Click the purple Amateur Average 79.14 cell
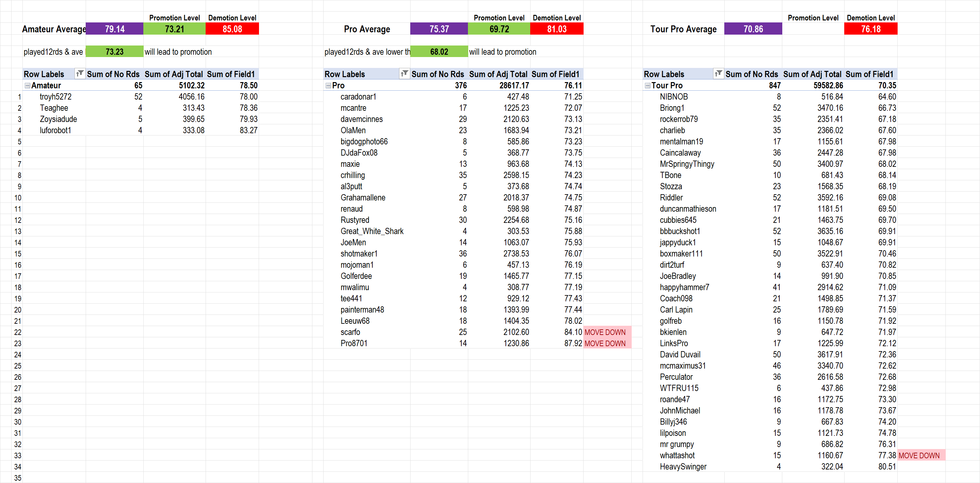Image resolution: width=980 pixels, height=483 pixels. click(x=115, y=29)
